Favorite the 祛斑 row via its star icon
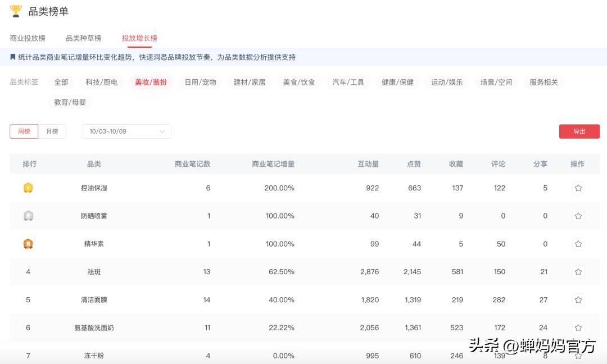607x364 pixels. click(578, 271)
